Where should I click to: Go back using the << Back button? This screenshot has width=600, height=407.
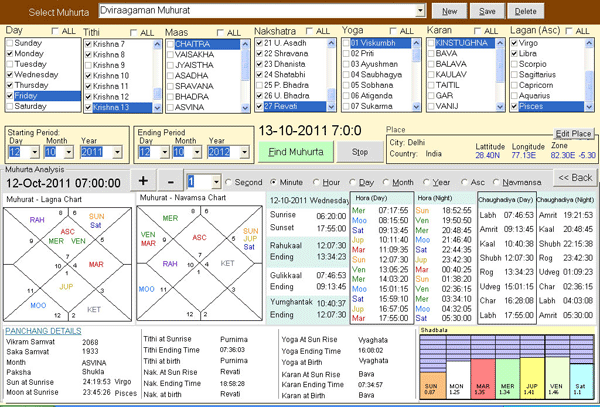point(574,177)
